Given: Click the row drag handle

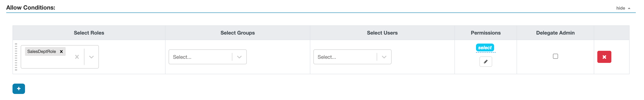Looking at the screenshot, I should coord(16,57).
